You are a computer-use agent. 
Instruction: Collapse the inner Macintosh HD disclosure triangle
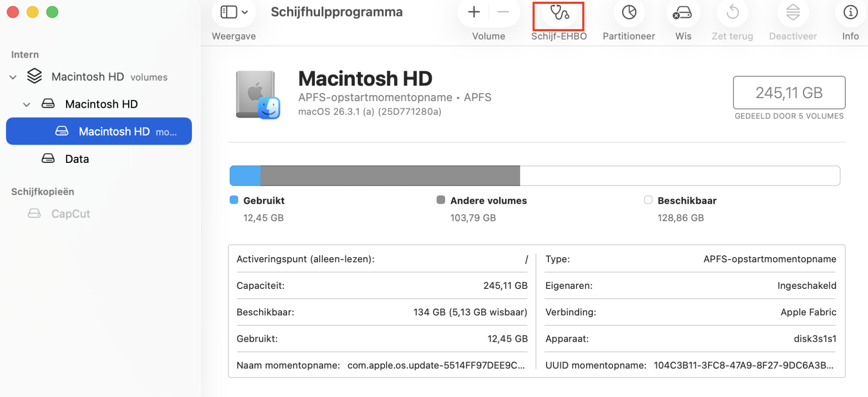(26, 104)
